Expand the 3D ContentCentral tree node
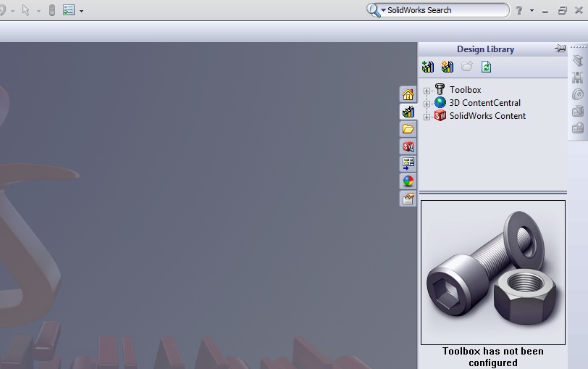Viewport: 588px width, 369px height. pos(427,104)
